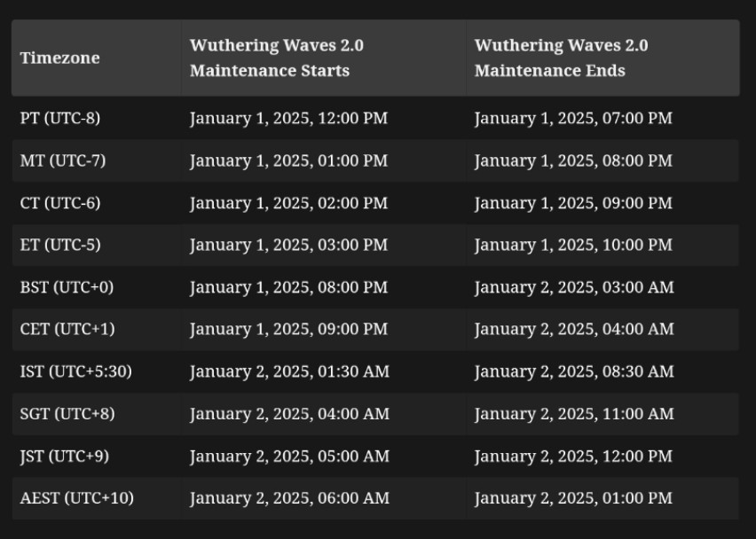Click the AEST end time 01:00 PM
The image size is (756, 539).
[573, 498]
